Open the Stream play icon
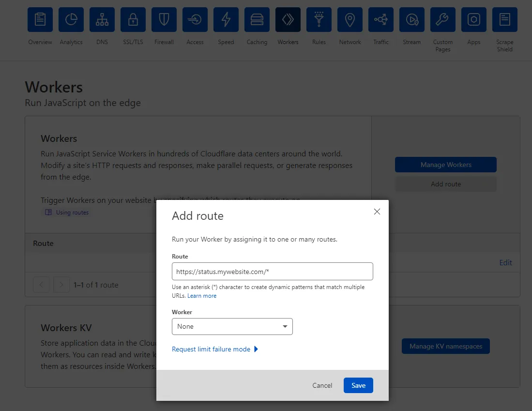 pos(412,19)
